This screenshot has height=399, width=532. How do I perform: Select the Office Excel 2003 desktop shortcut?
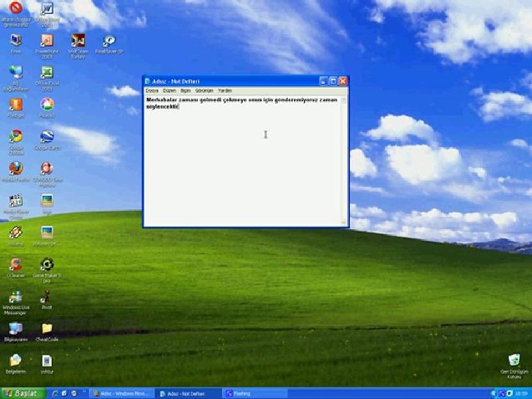[47, 78]
